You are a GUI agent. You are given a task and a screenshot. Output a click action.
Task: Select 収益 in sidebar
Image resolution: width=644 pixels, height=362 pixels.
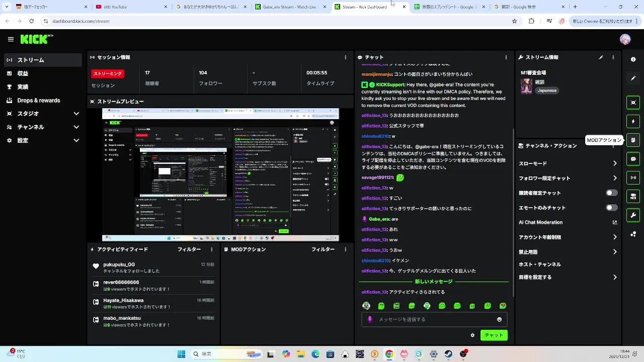coord(43,73)
